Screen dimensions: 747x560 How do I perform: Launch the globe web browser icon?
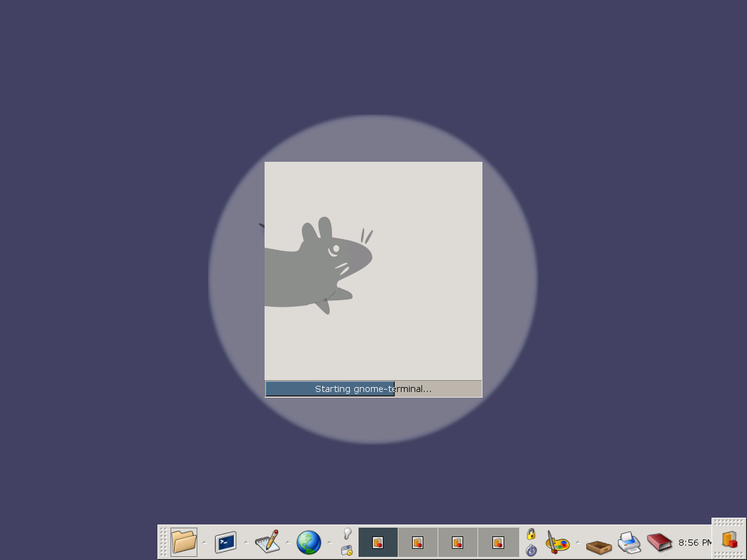click(309, 542)
